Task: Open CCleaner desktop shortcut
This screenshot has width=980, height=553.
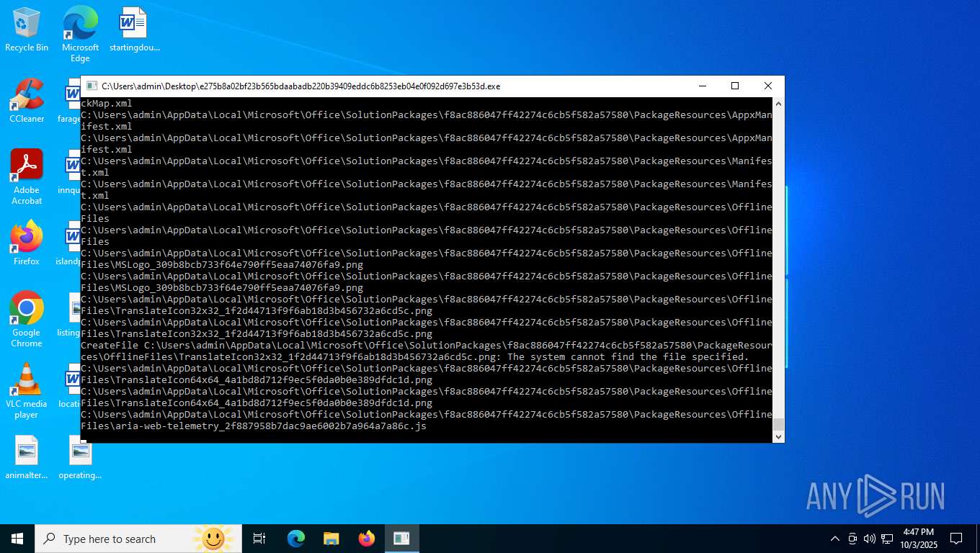Action: tap(27, 101)
